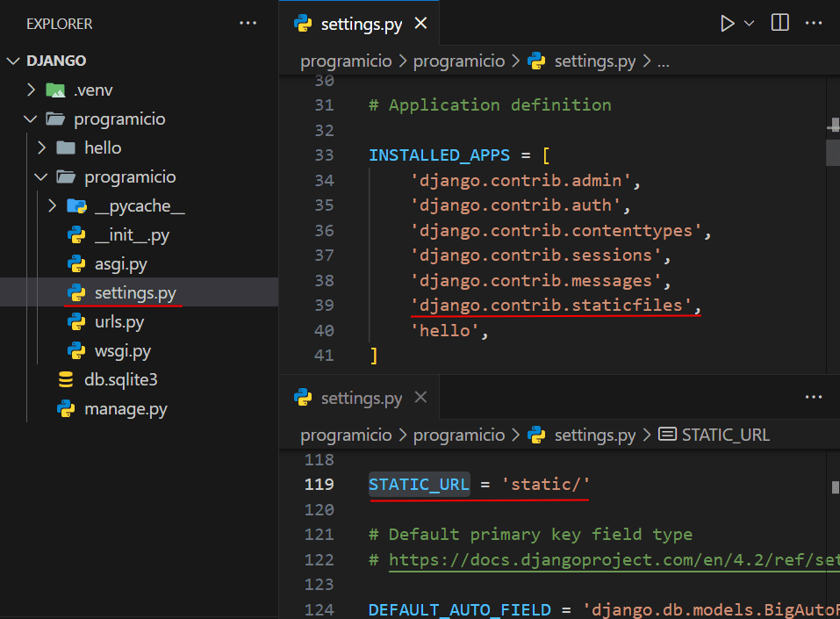Open wsgi.py from the file tree
Viewport: 840px width, 619px height.
tap(123, 350)
